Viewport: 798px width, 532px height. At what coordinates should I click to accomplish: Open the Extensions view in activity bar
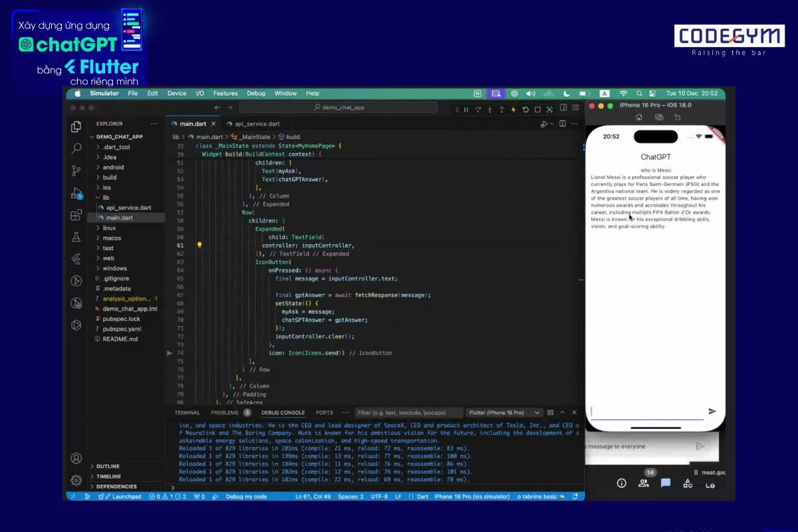coord(76,215)
